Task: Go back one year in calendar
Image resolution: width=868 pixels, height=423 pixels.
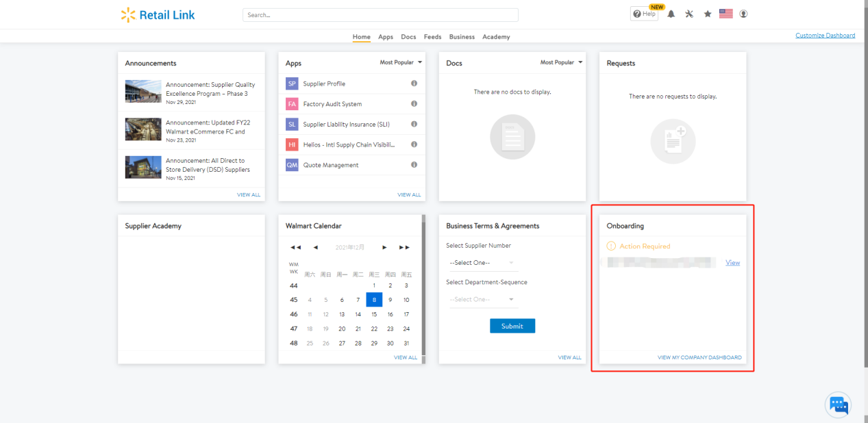Action: click(296, 247)
